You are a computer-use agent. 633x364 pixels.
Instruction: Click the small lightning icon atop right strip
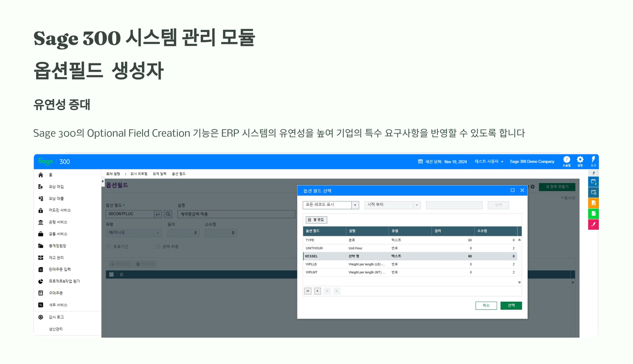pos(593,173)
